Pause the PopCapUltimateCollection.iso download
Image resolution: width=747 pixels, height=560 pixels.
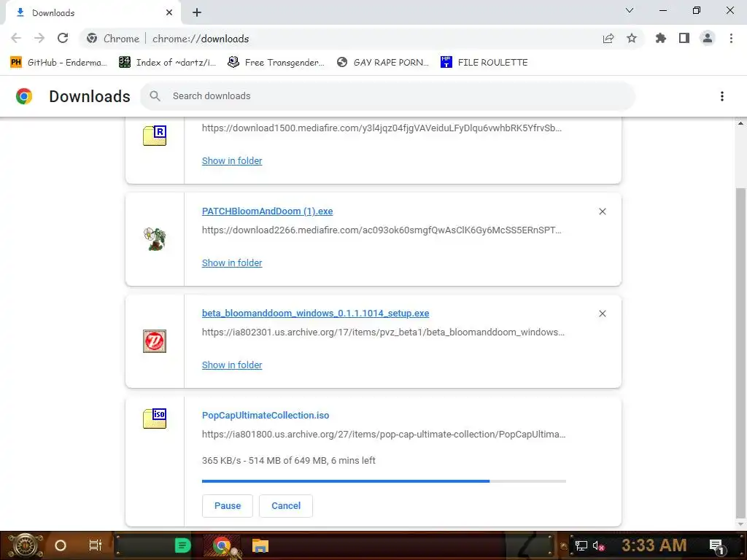tap(228, 506)
